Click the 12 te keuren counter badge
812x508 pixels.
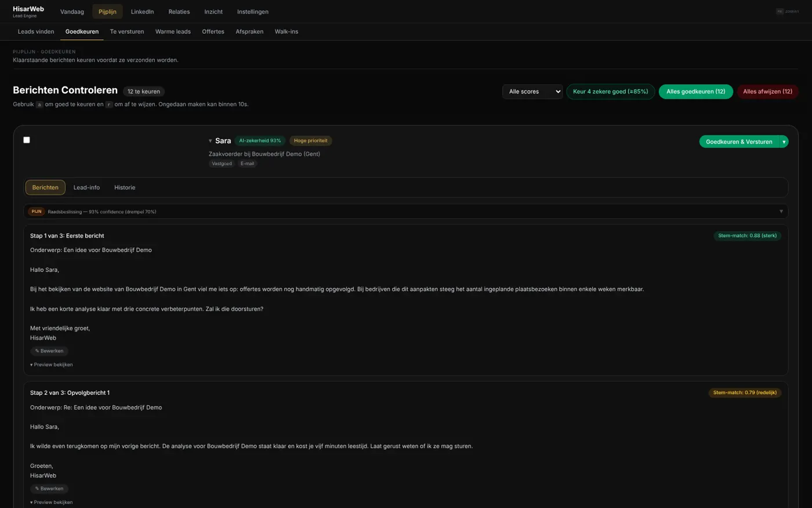click(144, 92)
